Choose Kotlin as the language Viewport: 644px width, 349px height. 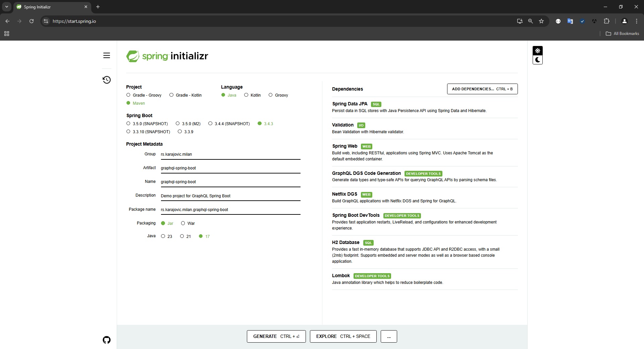[246, 95]
